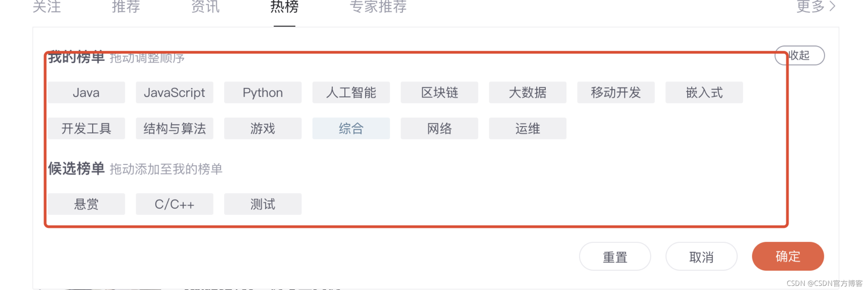Collapse the panel with 收起 button
The width and height of the screenshot is (868, 290).
click(x=800, y=55)
